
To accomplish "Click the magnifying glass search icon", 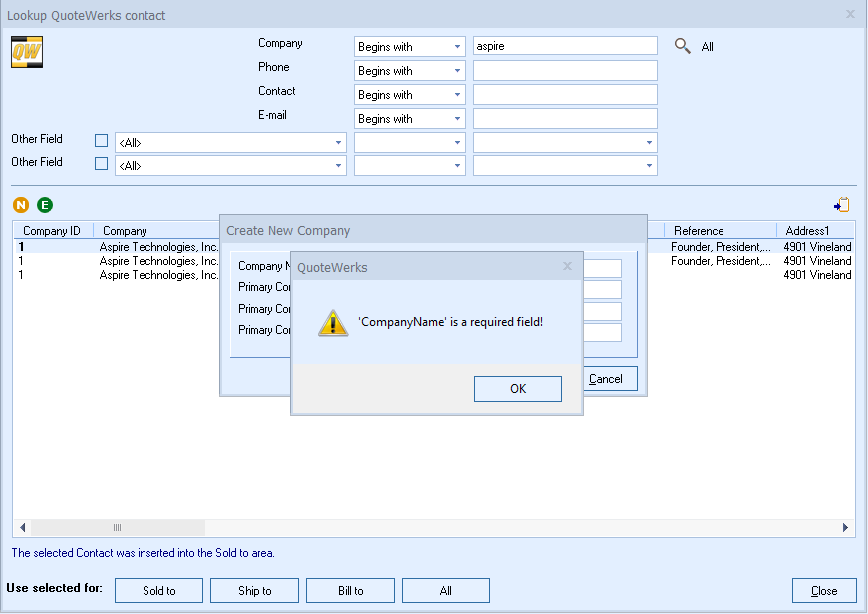I will (x=683, y=46).
